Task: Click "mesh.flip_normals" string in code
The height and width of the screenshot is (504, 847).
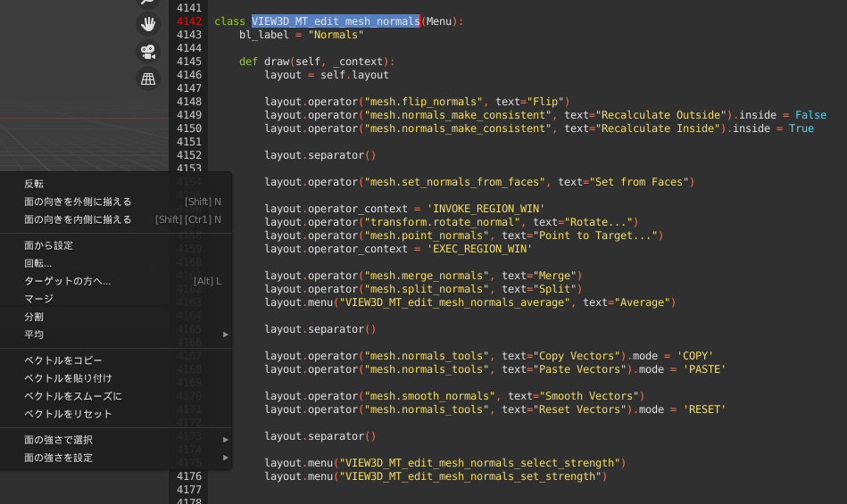Action: (423, 102)
